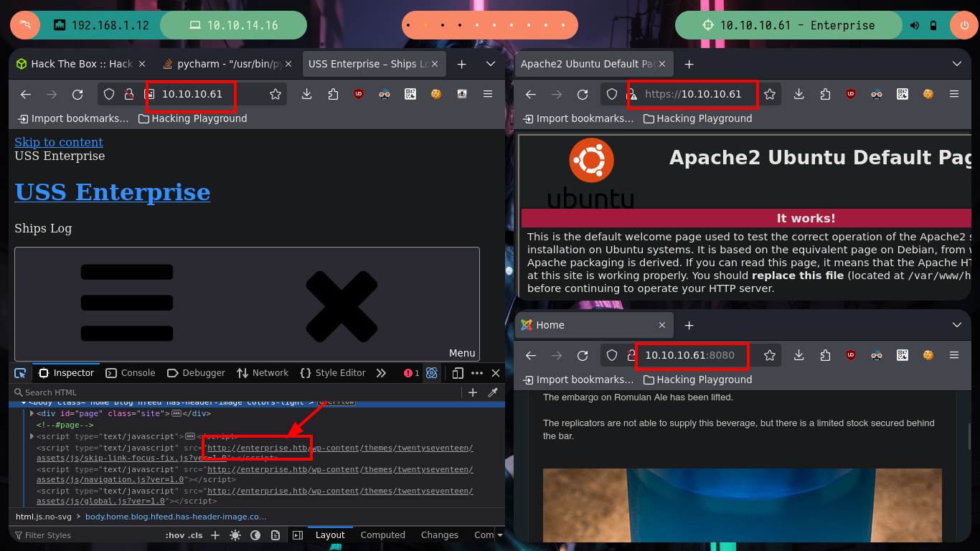Open the Style Editor tab
Image resolution: width=980 pixels, height=551 pixels.
(333, 373)
